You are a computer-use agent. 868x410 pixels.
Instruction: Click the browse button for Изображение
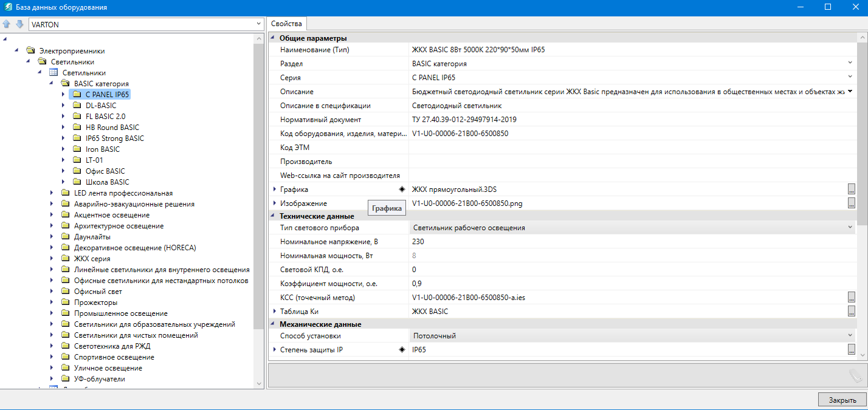pyautogui.click(x=852, y=203)
